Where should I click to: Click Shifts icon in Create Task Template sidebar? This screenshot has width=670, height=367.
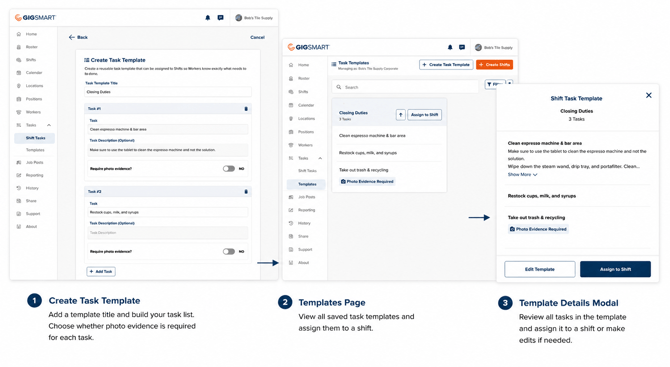tap(18, 60)
